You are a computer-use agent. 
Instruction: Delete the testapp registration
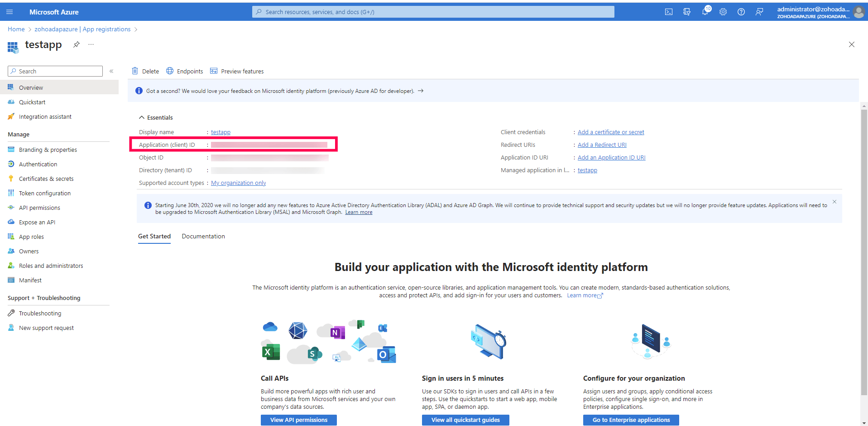pyautogui.click(x=145, y=71)
